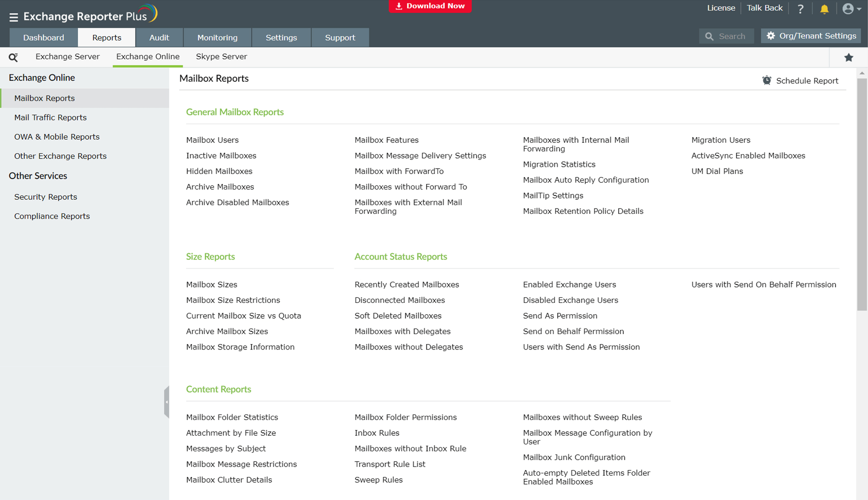The image size is (868, 500).
Task: Open Org/Tenant Settings with the gear icon
Action: tap(771, 36)
